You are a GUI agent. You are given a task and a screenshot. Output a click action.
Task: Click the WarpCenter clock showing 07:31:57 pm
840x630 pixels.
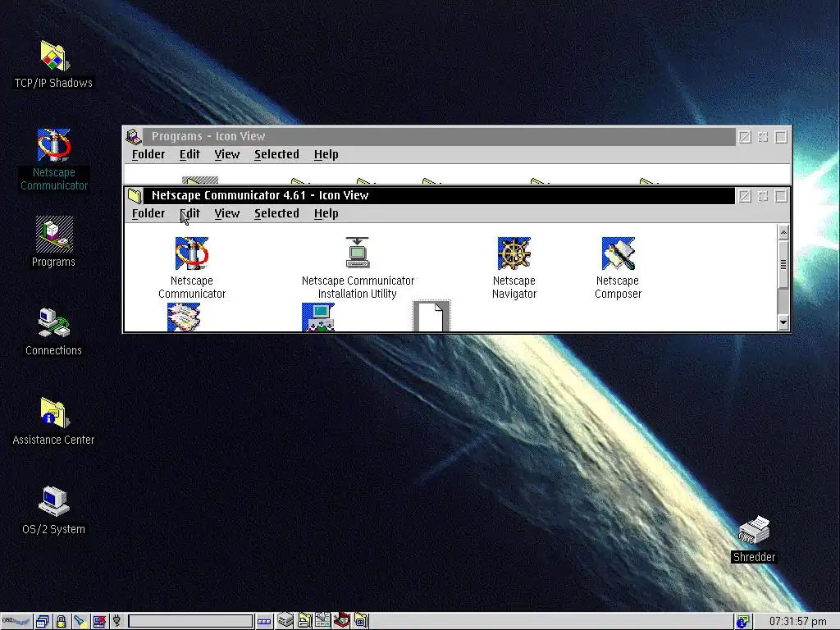pos(797,622)
